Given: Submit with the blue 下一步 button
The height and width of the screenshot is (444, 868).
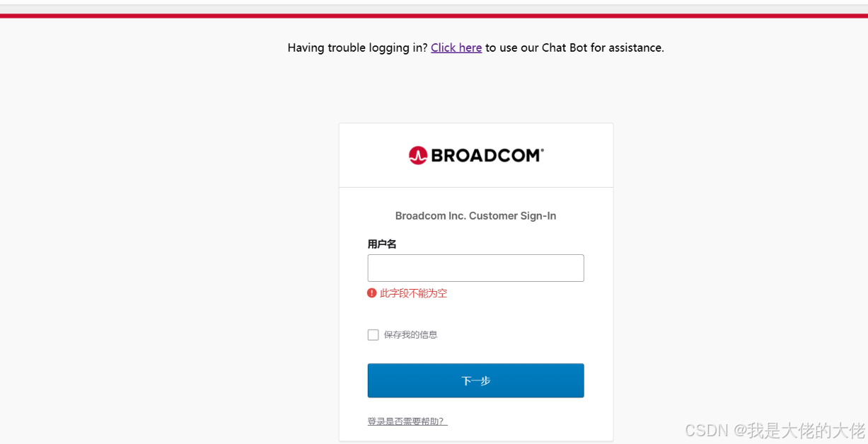Looking at the screenshot, I should click(x=475, y=380).
